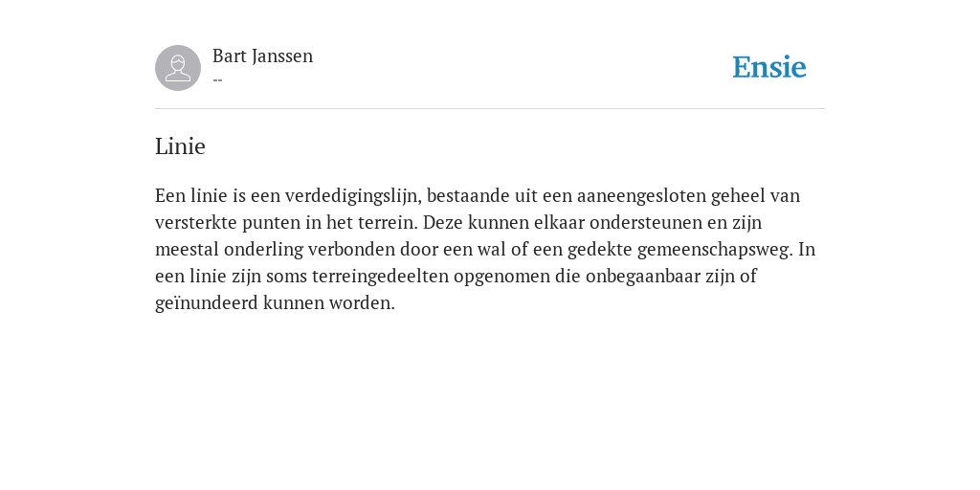Open the Ensie logo link

point(769,67)
